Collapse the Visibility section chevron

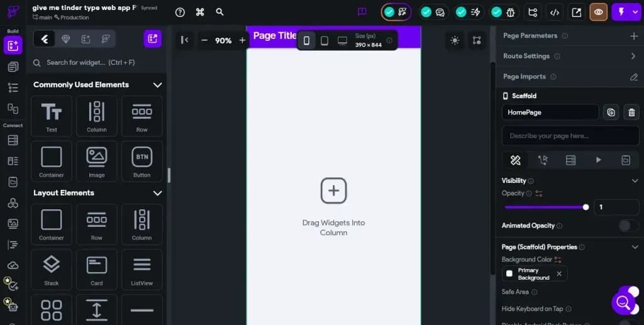click(635, 180)
